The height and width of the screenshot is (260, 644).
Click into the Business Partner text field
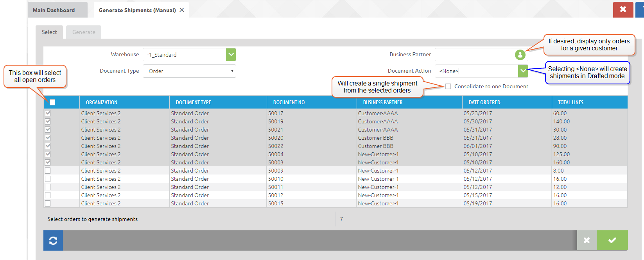[474, 55]
